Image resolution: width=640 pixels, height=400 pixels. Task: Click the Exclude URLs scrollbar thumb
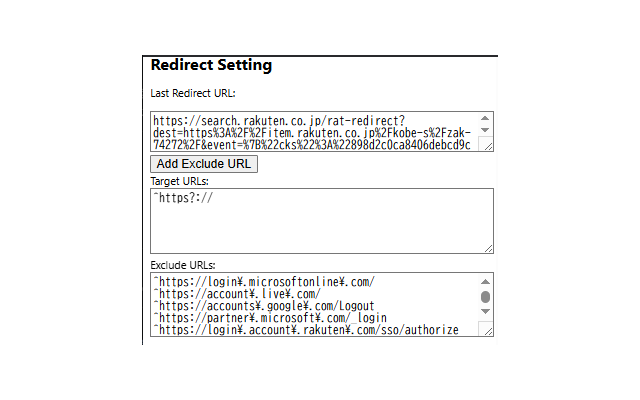(x=486, y=297)
